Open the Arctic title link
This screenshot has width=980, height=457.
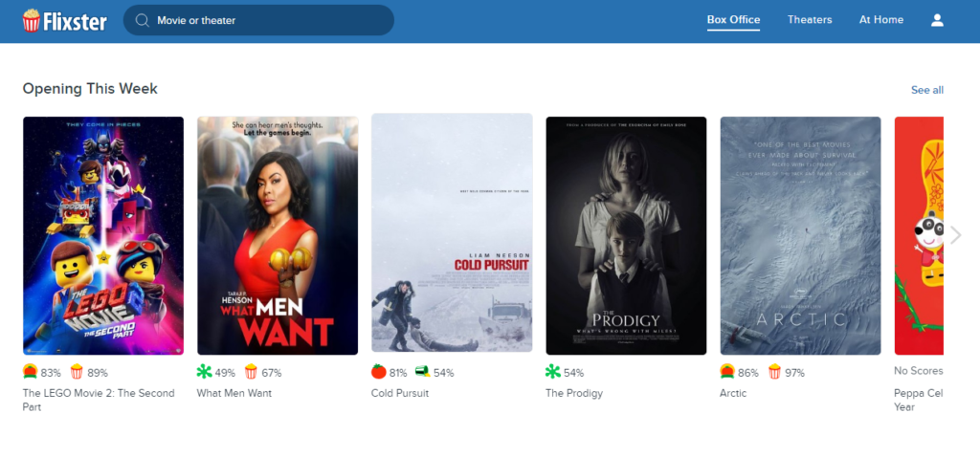733,393
